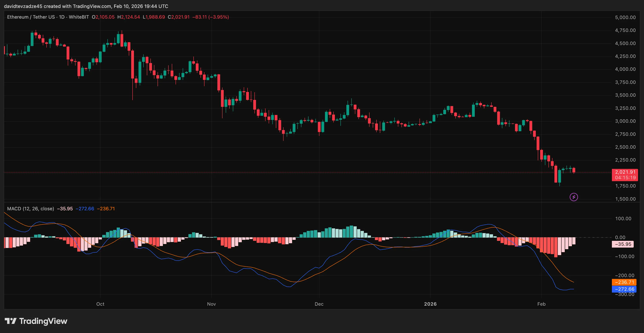
Task: Click the 3,000.00 price scale label
Action: coord(625,121)
